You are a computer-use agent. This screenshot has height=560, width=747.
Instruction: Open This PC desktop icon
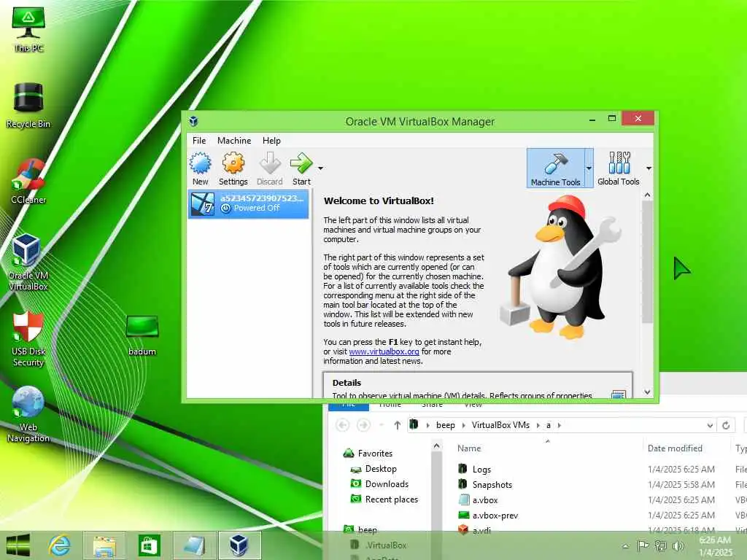click(x=28, y=29)
